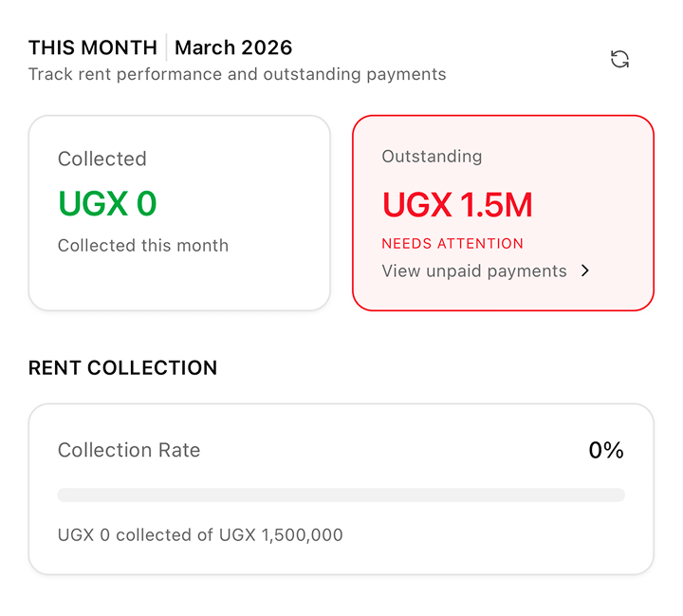Image resolution: width=683 pixels, height=616 pixels.
Task: Click the Collected this month caption
Action: click(x=143, y=246)
